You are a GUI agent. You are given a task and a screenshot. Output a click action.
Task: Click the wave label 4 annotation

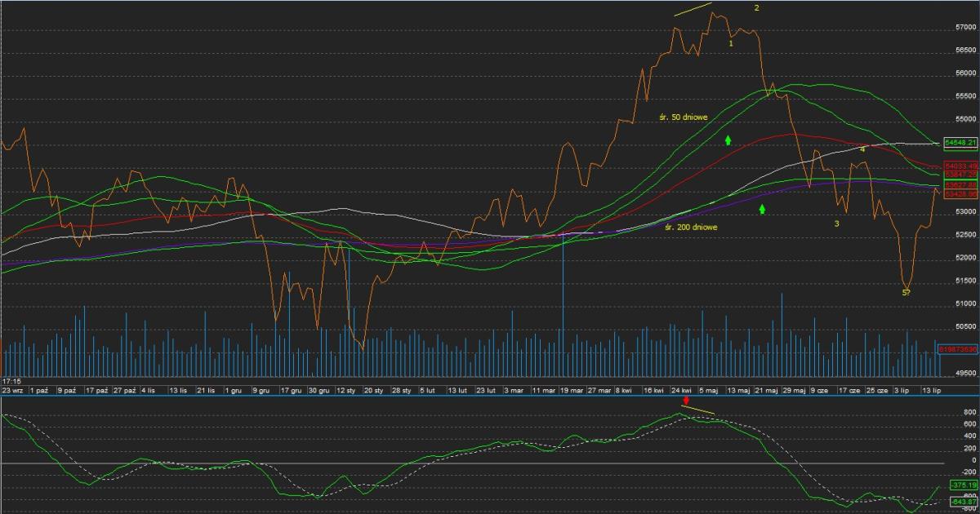click(862, 149)
